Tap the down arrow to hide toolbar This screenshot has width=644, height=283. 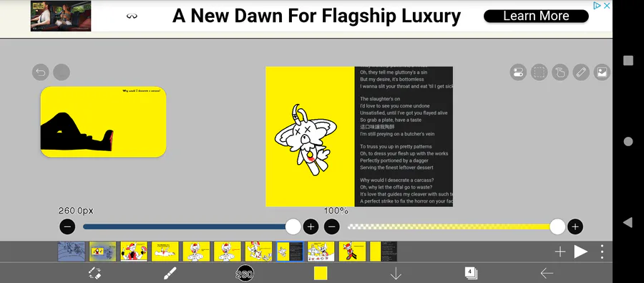(396, 273)
